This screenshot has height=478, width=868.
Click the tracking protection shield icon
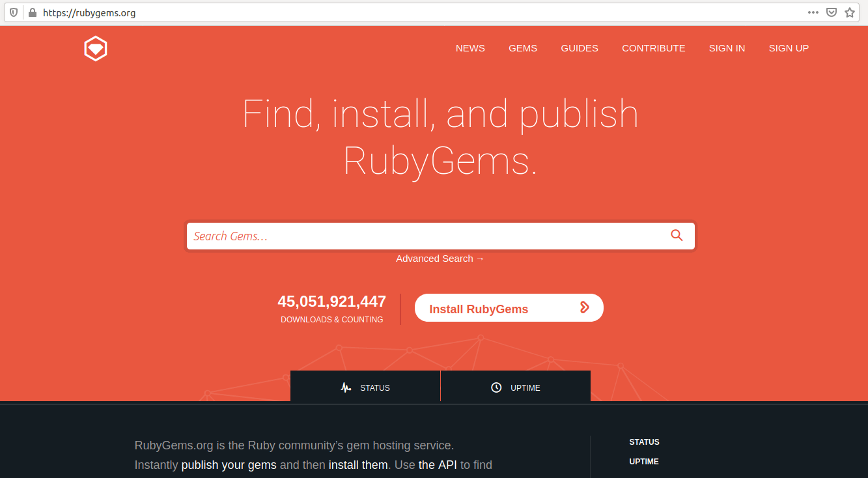point(14,12)
